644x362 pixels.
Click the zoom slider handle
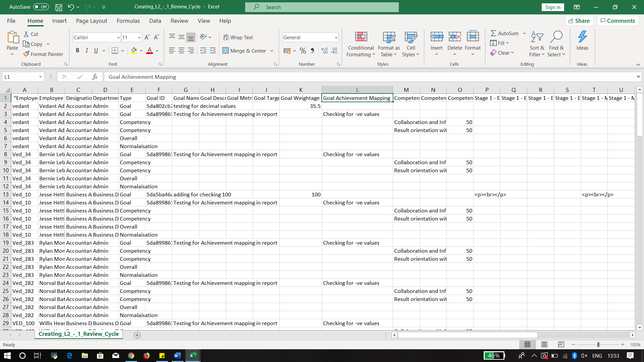point(598,345)
